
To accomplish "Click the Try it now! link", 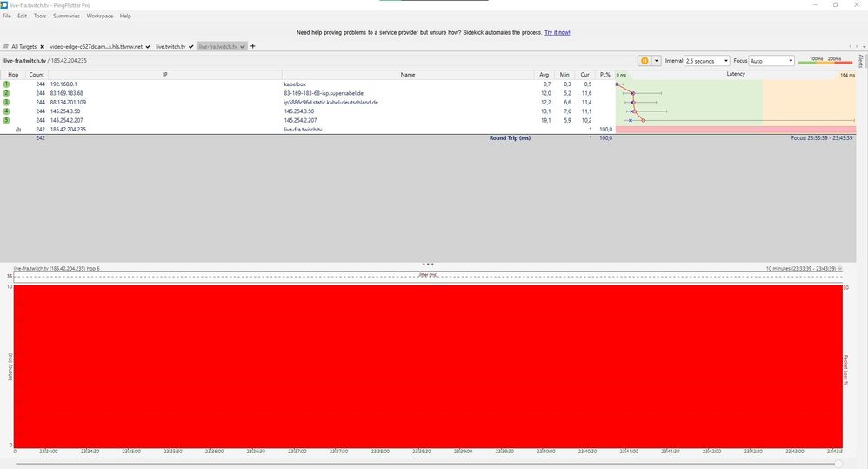I will (x=557, y=33).
